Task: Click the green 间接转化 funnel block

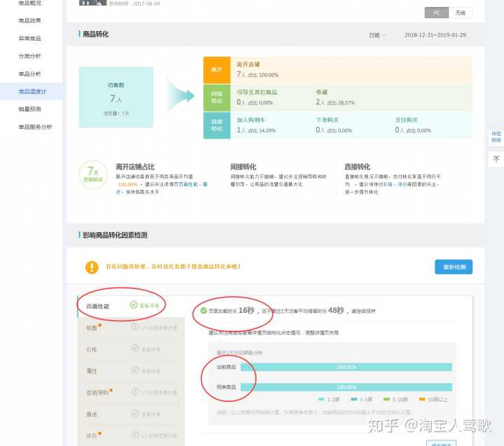Action: [x=216, y=97]
